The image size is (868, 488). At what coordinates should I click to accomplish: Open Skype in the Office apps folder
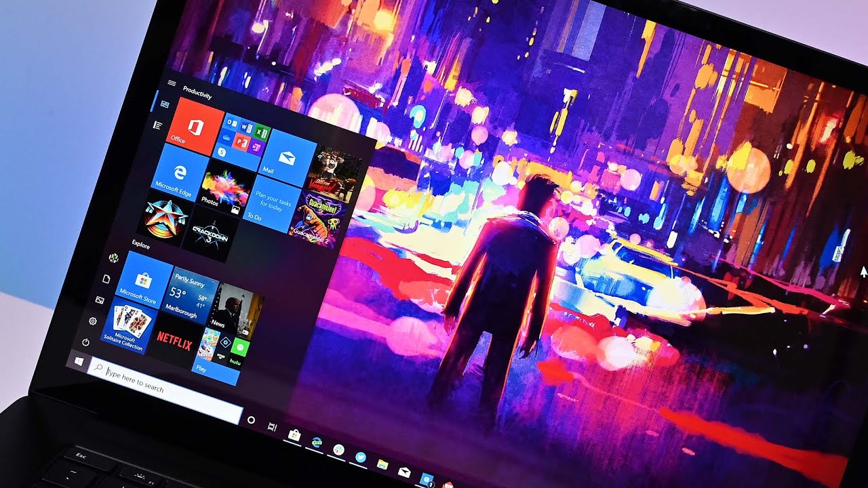(x=221, y=153)
